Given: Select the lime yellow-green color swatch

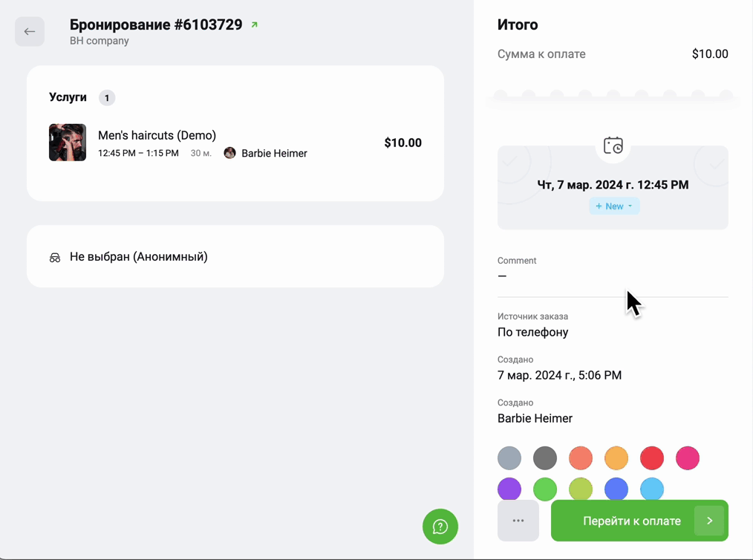Looking at the screenshot, I should click(581, 489).
